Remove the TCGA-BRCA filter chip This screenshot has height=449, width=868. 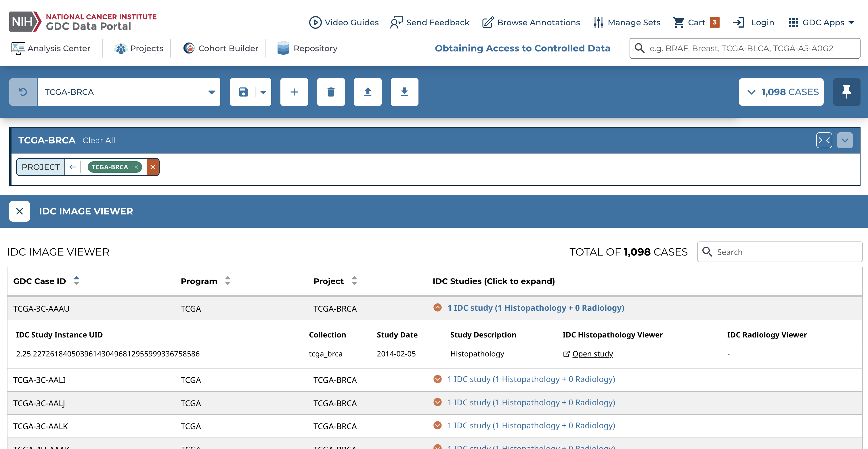click(x=136, y=167)
